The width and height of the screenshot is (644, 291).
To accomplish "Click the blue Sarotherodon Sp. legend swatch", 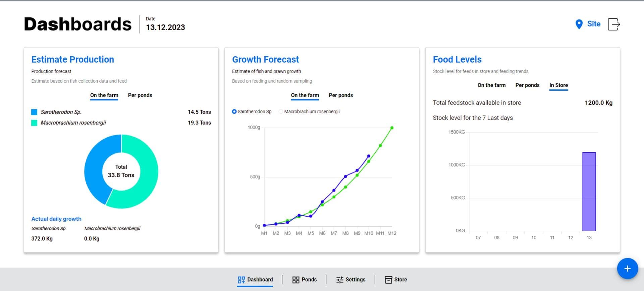I will click(x=34, y=112).
